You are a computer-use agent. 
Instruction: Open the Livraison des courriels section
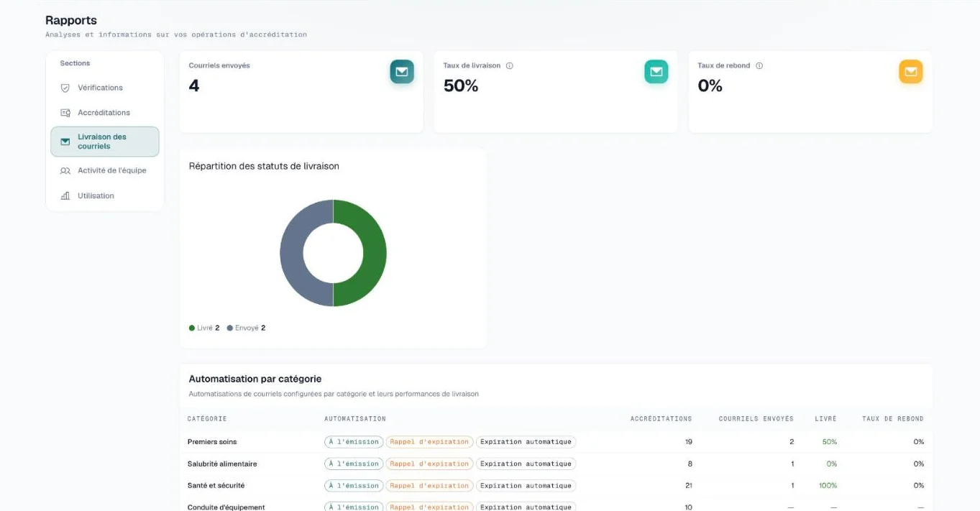click(x=105, y=142)
